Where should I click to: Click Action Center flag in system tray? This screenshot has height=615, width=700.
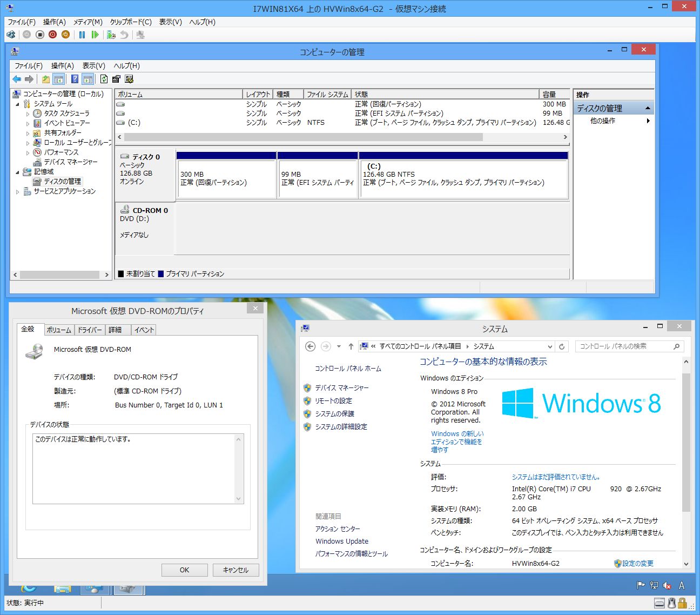(x=641, y=585)
